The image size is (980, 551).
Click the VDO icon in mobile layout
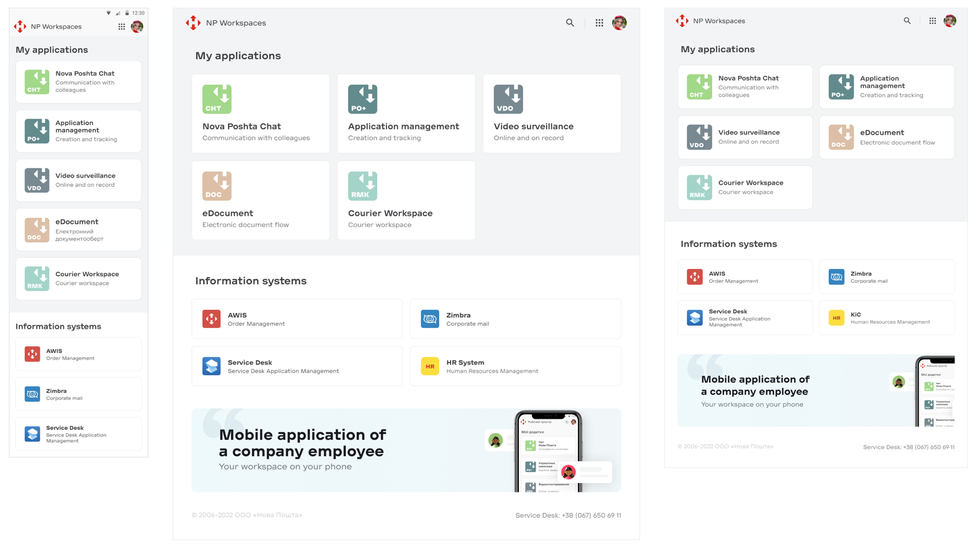37,180
